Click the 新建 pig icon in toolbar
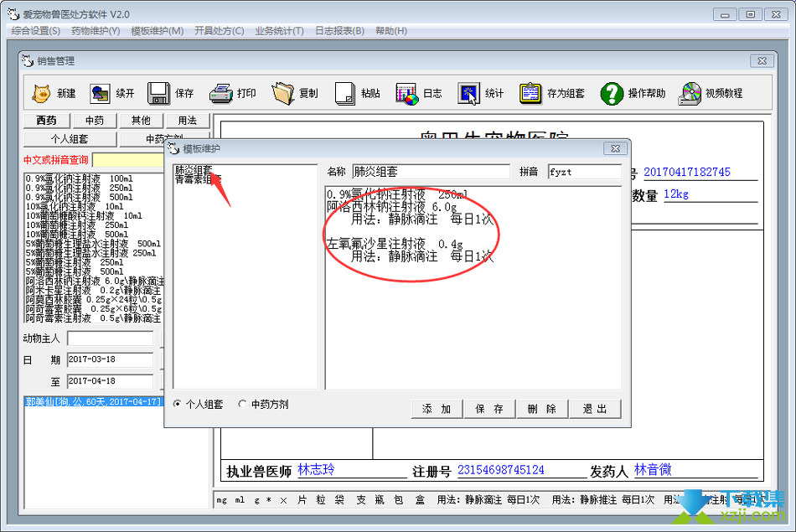This screenshot has width=796, height=532. [x=41, y=93]
